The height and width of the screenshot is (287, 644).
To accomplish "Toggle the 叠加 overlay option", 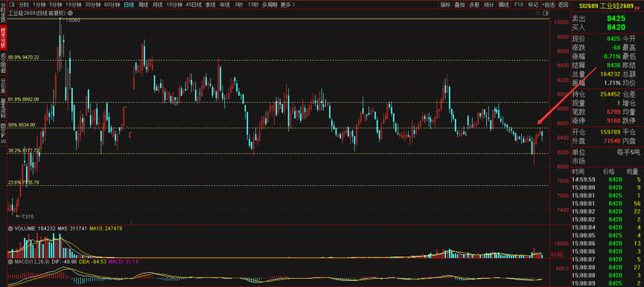I will [459, 5].
